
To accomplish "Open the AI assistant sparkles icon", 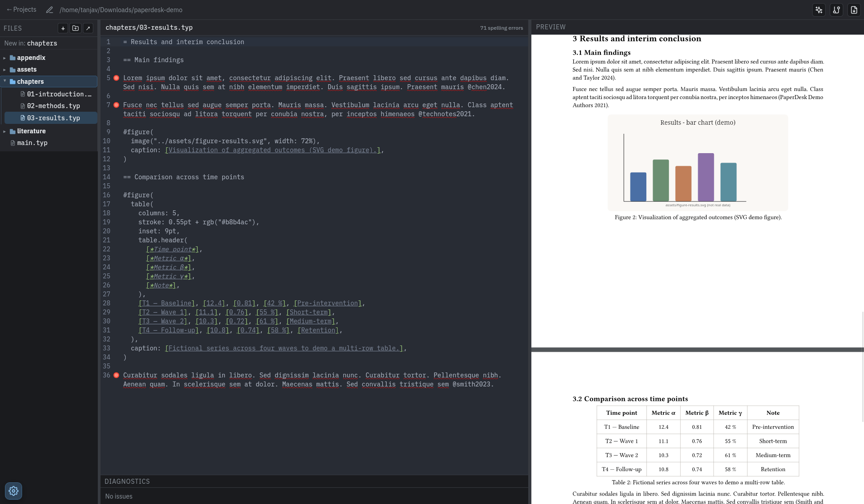I will pyautogui.click(x=819, y=9).
